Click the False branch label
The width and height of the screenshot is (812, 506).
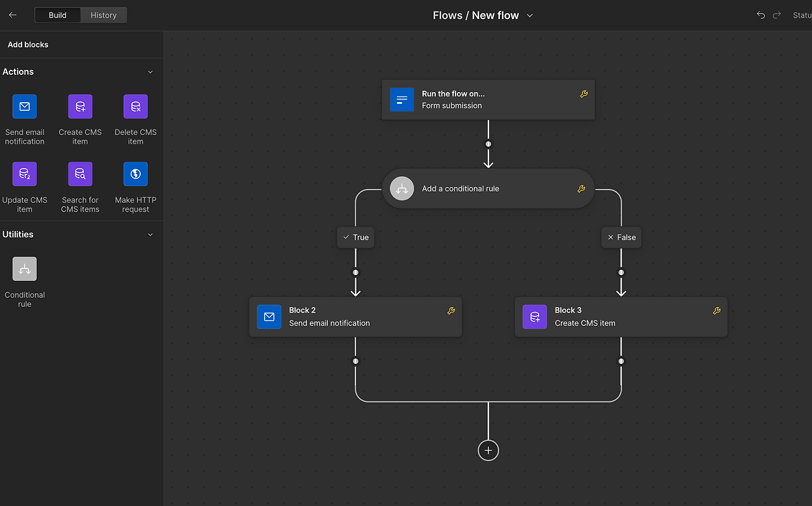coord(621,237)
